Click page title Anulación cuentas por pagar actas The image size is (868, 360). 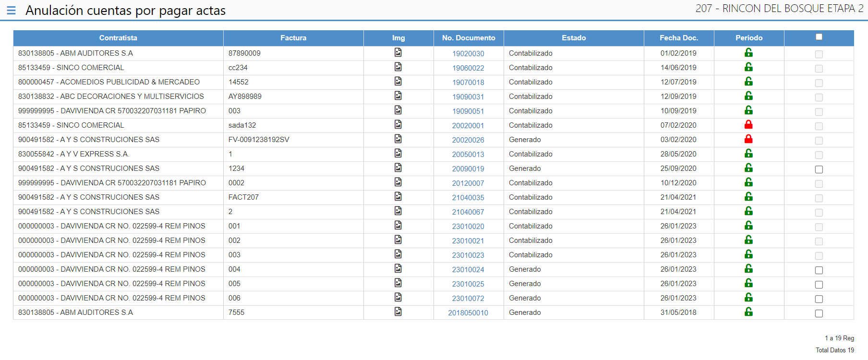pyautogui.click(x=125, y=11)
